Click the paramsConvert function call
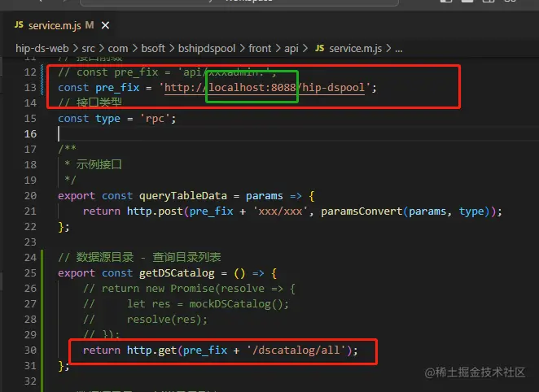The width and height of the screenshot is (539, 392). pos(362,211)
